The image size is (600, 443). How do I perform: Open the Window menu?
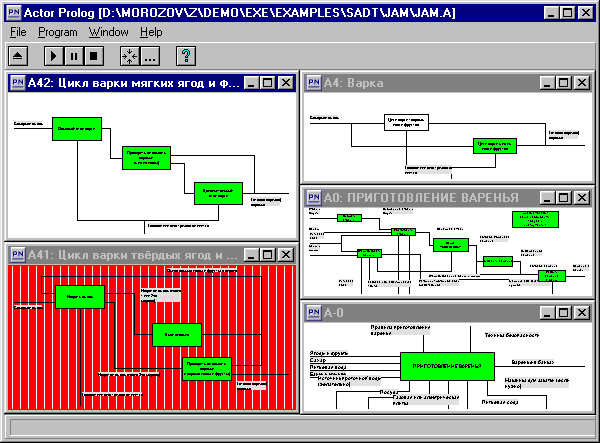pyautogui.click(x=109, y=32)
